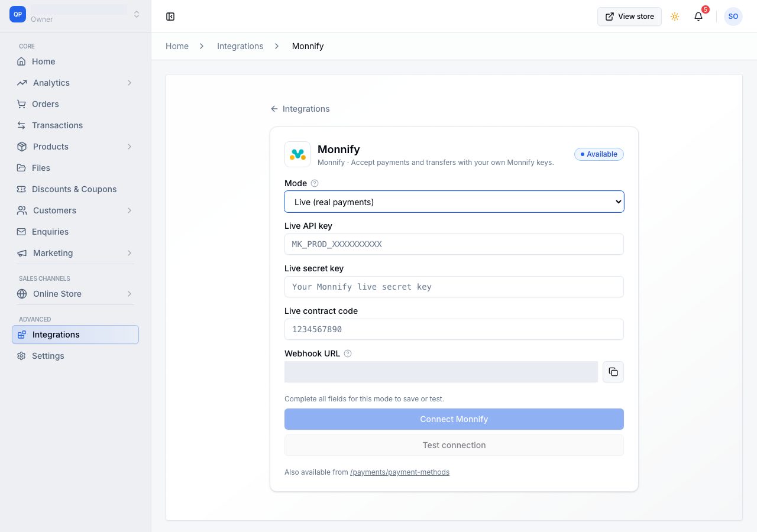Click the Connect Monnify button

454,419
